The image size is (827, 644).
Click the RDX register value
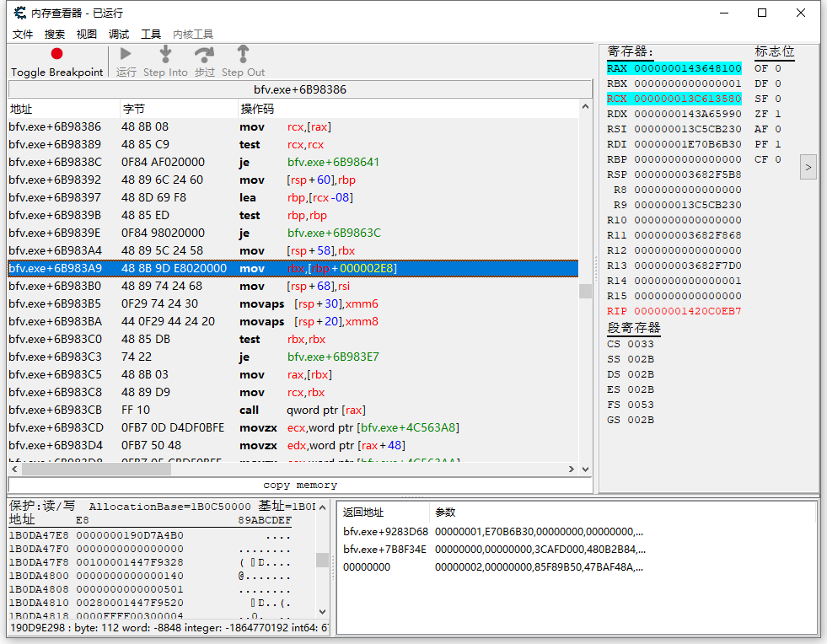(x=688, y=114)
